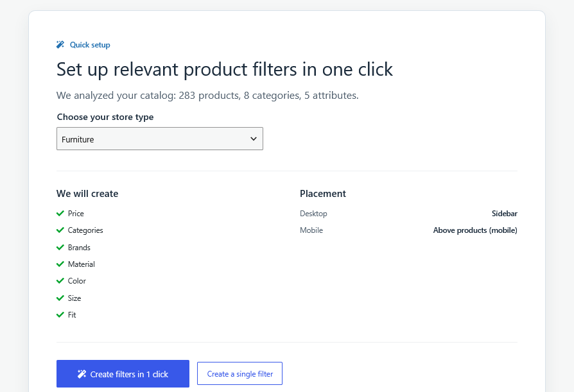
Task: Click the green checkmark beside Brands
Action: tap(60, 248)
